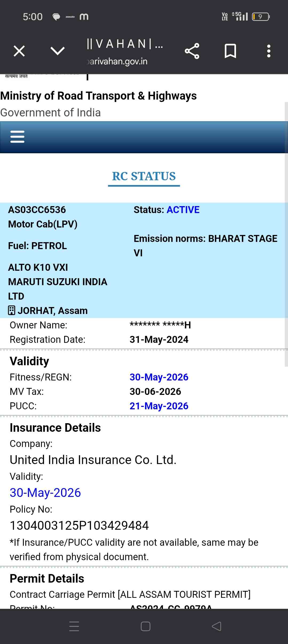Tap the ACTIVE status link
The height and width of the screenshot is (644, 288).
coord(183,210)
